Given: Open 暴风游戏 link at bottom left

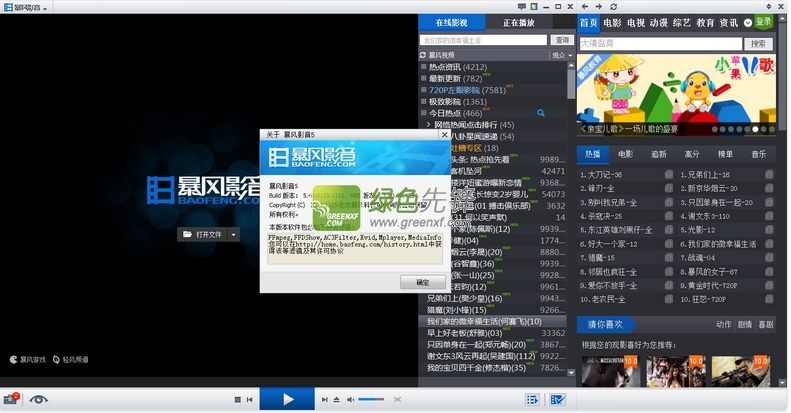Looking at the screenshot, I should (28, 360).
